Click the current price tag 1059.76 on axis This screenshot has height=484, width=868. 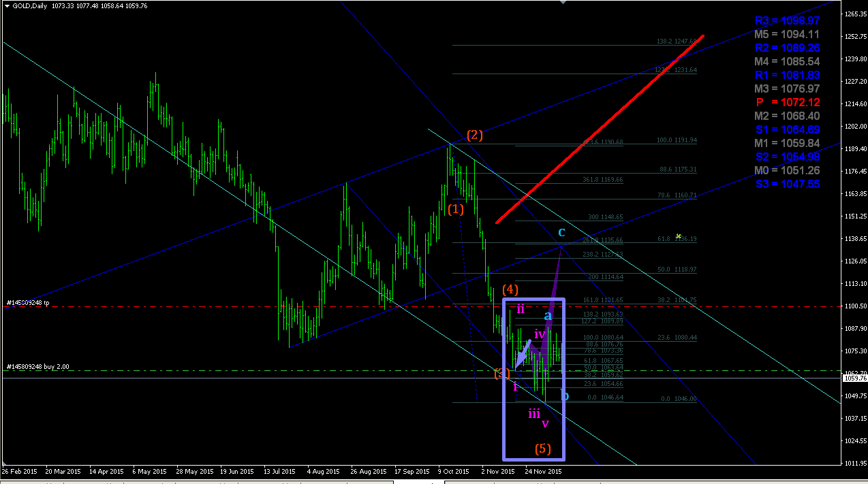point(855,378)
